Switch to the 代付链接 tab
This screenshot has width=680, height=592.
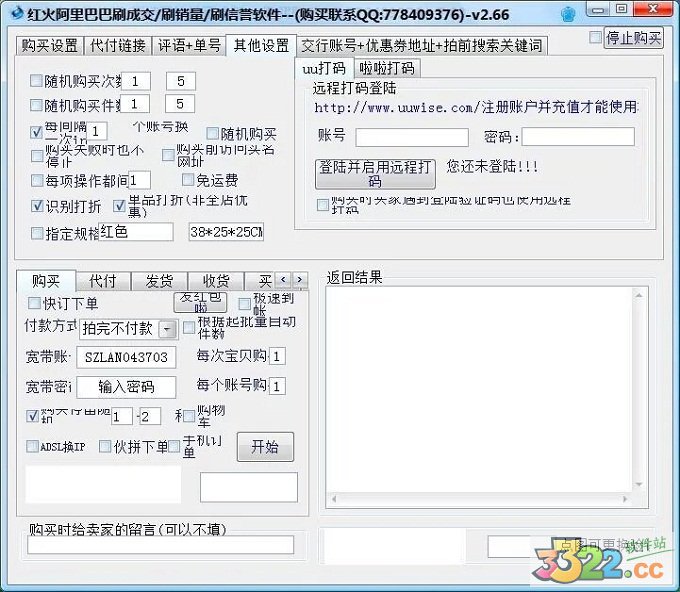pos(118,46)
